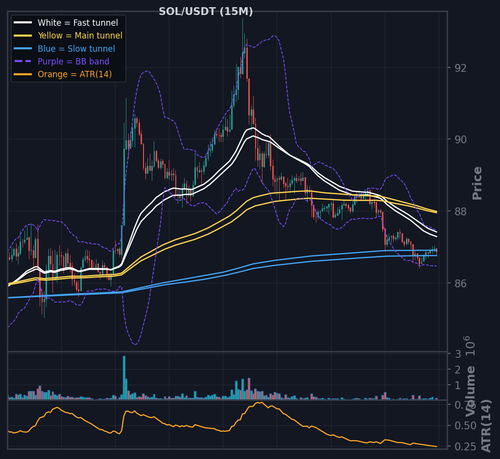Click the 92 price axis label
Image resolution: width=500 pixels, height=459 pixels.
click(461, 68)
